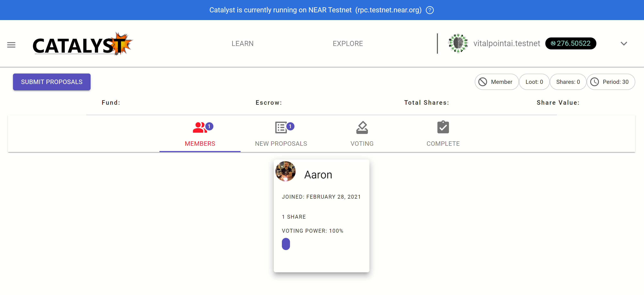Click the New Proposals list icon
This screenshot has width=644, height=295.
281,127
